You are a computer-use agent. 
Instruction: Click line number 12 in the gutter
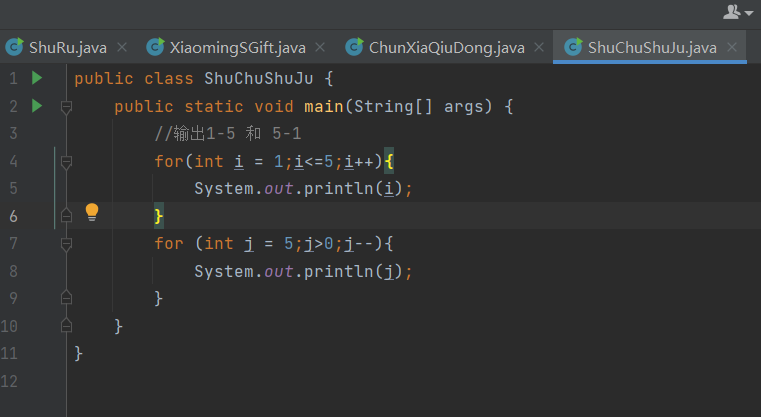click(x=9, y=381)
